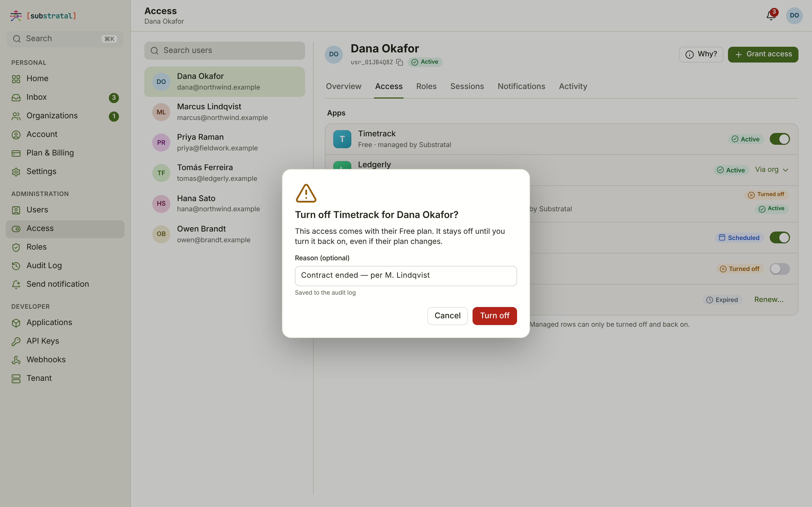Switch to the Roles tab

426,86
